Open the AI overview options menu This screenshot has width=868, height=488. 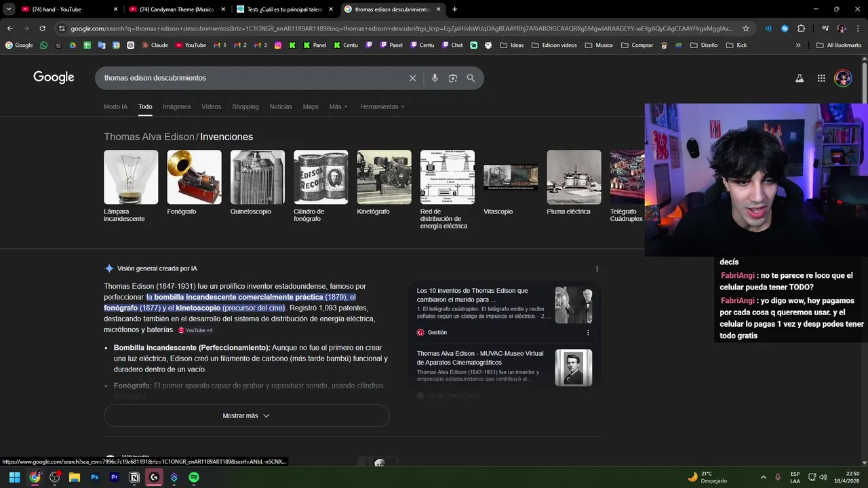[x=597, y=269]
